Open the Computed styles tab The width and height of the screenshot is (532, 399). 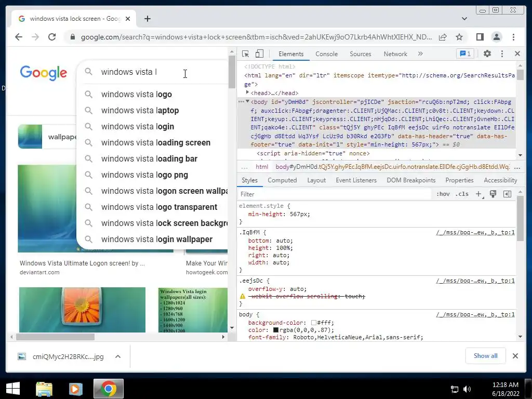282,180
